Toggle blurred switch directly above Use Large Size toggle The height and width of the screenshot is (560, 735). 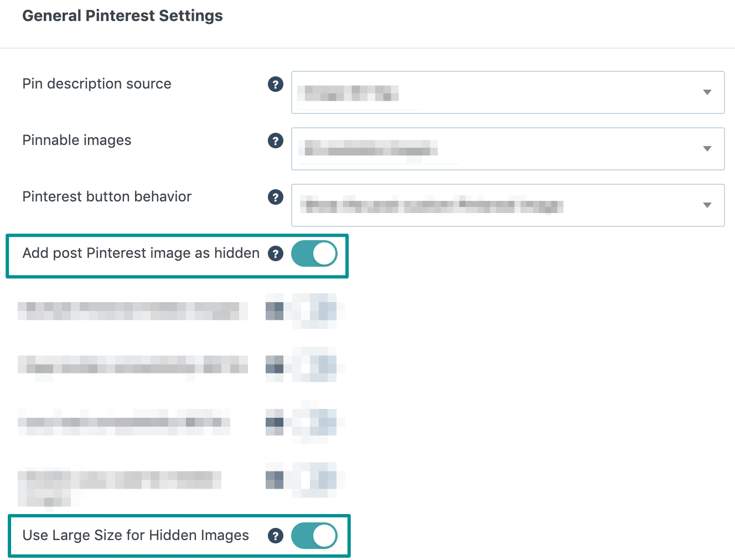315,479
